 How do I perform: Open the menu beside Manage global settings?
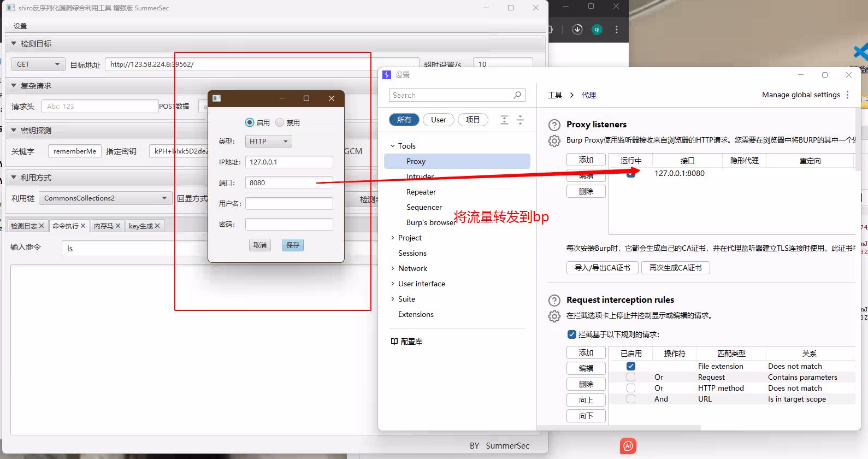click(x=847, y=95)
